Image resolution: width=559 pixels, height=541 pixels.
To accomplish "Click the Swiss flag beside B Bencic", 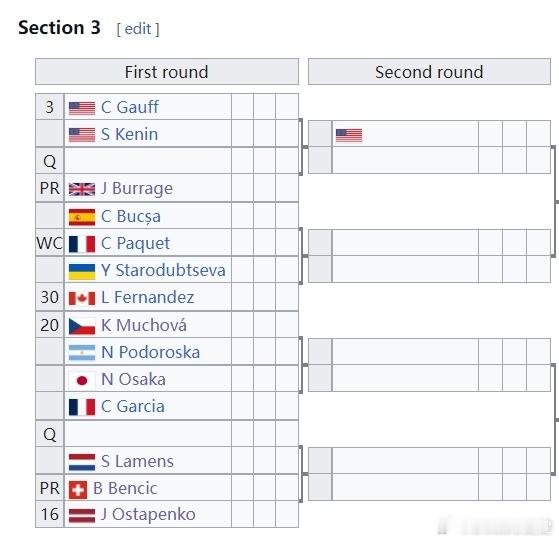I will [78, 489].
